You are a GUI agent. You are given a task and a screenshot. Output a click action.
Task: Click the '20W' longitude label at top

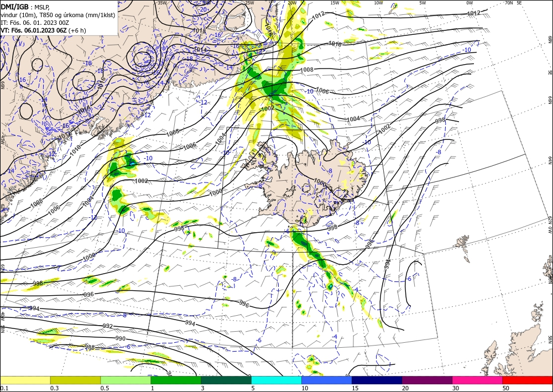[x=292, y=3]
